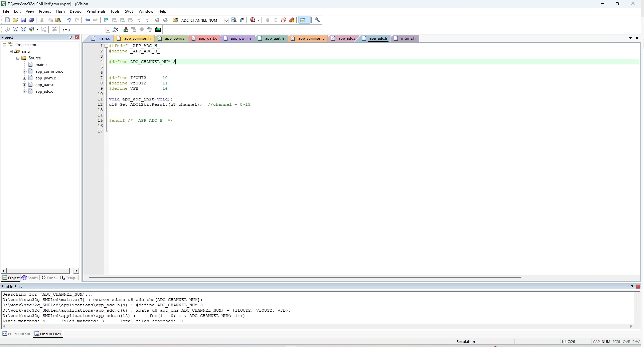Screen dimensions: 644x347
Task: Kill all breakpoints icon
Action: click(x=292, y=20)
